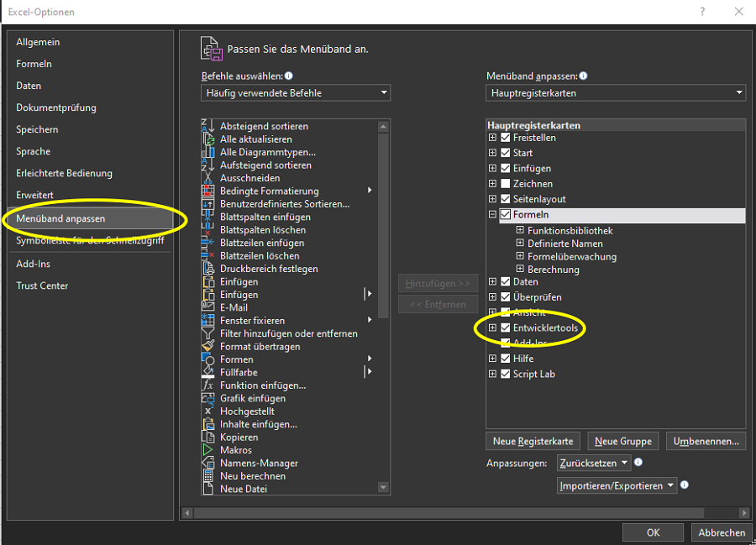
Task: Select the Grafik einfügen picture icon
Action: (x=207, y=399)
